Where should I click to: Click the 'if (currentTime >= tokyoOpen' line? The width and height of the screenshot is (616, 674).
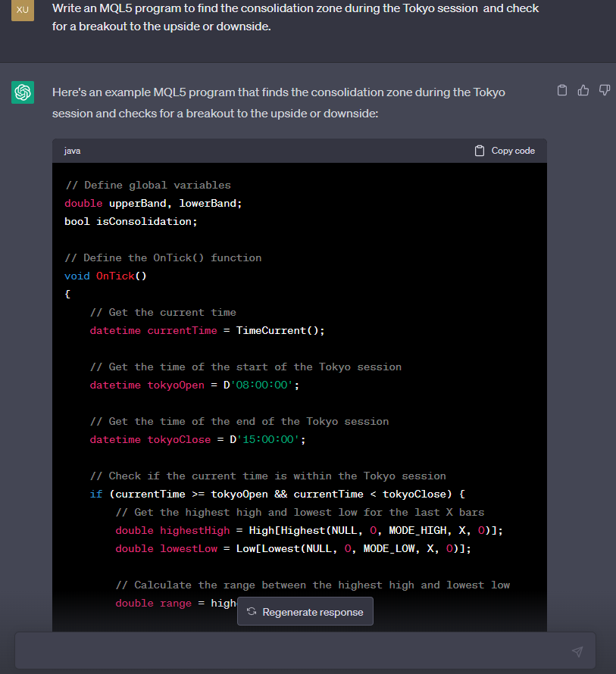point(277,495)
